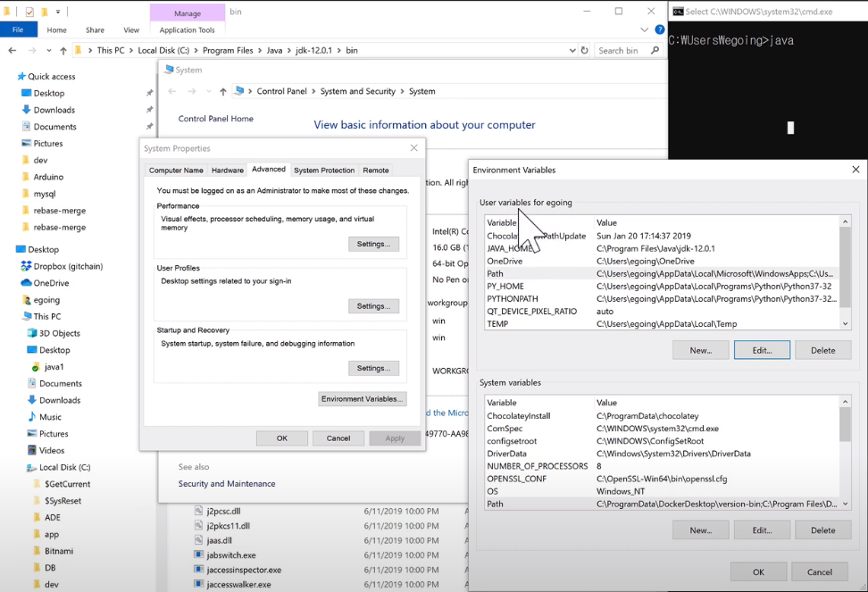Image resolution: width=868 pixels, height=592 pixels.
Task: Click Edit under System variables
Action: coord(762,530)
